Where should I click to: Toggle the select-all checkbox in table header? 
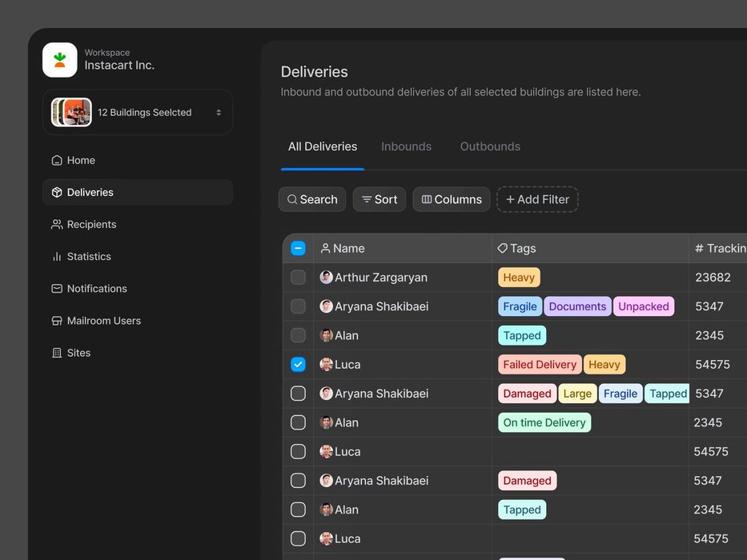coord(298,248)
